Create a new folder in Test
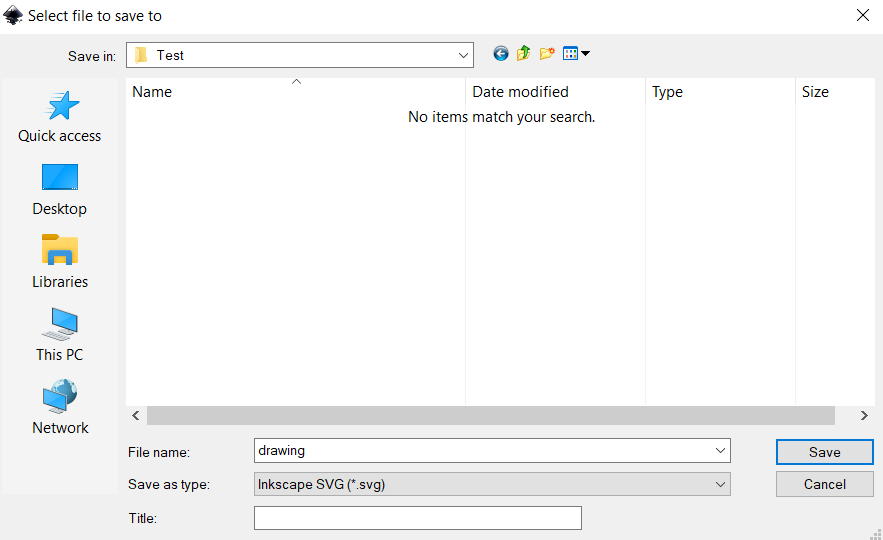This screenshot has width=883, height=540. (x=547, y=54)
